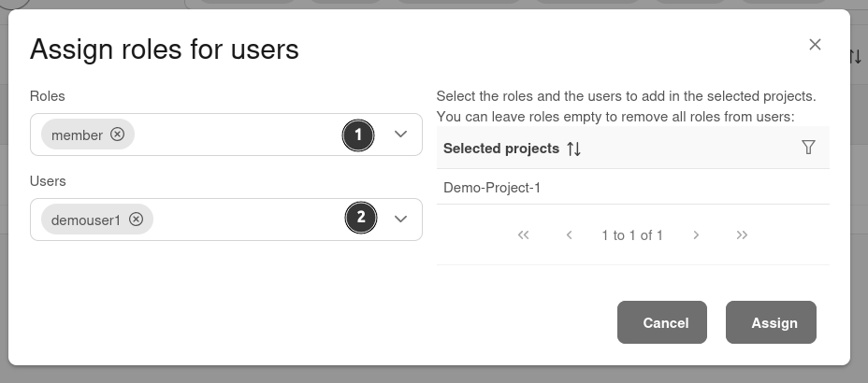Click the Assign button
Screen dimensions: 868x383
tap(774, 322)
